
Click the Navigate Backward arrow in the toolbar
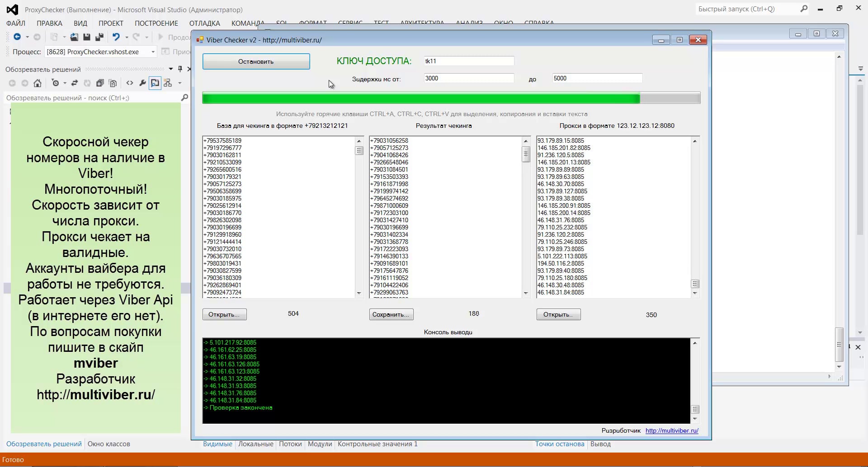[17, 37]
